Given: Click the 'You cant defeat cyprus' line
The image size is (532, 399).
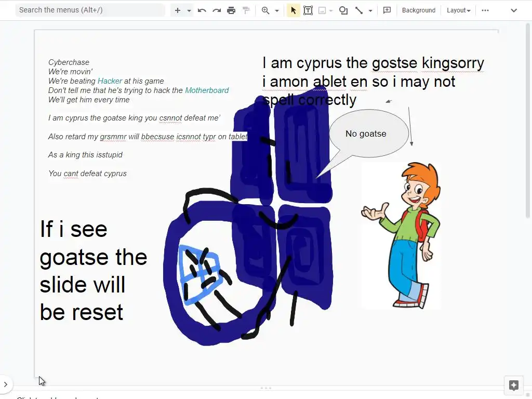Looking at the screenshot, I should tap(87, 174).
